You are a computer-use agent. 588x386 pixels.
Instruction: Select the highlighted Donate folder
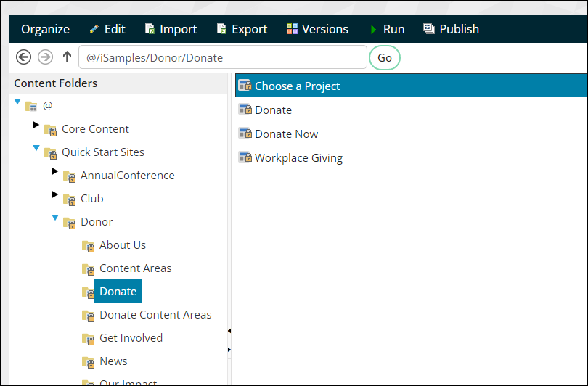coord(118,291)
